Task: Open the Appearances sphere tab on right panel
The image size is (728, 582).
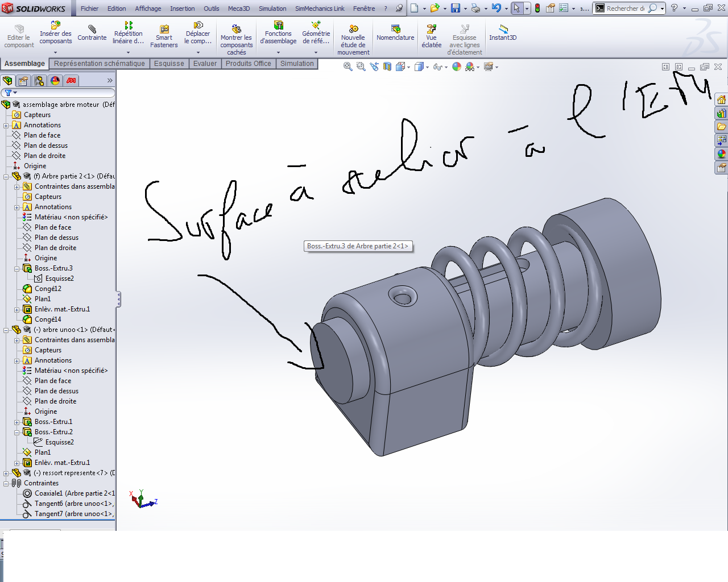Action: pos(722,154)
